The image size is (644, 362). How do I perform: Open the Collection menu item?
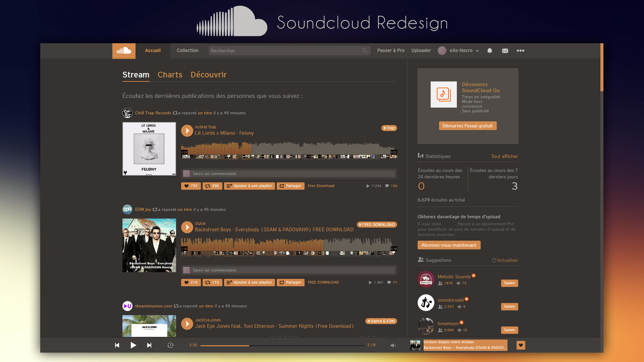click(x=187, y=51)
